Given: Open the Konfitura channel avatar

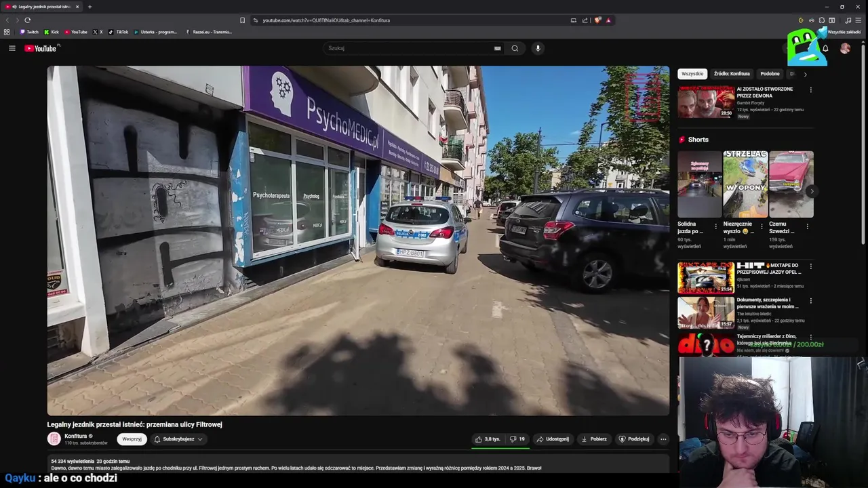Looking at the screenshot, I should point(54,439).
